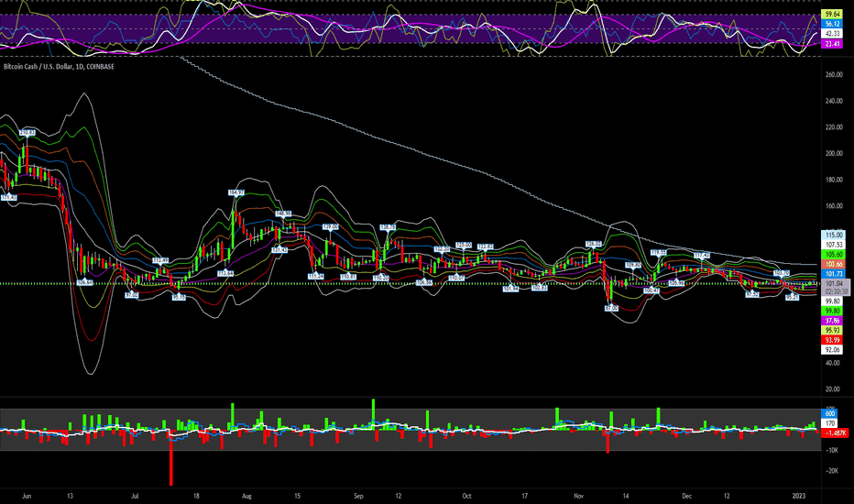854x504 pixels.
Task: Click the 260.00 price axis tick
Action: pos(834,74)
